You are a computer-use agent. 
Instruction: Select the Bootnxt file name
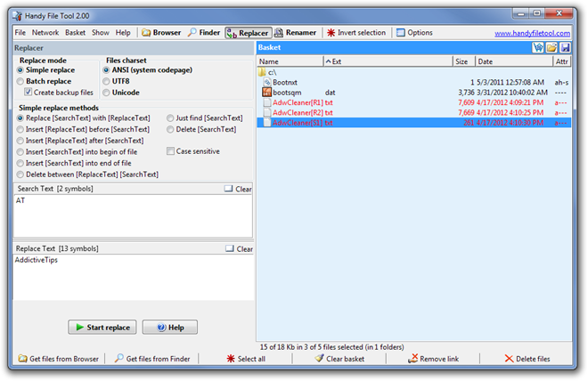[285, 82]
